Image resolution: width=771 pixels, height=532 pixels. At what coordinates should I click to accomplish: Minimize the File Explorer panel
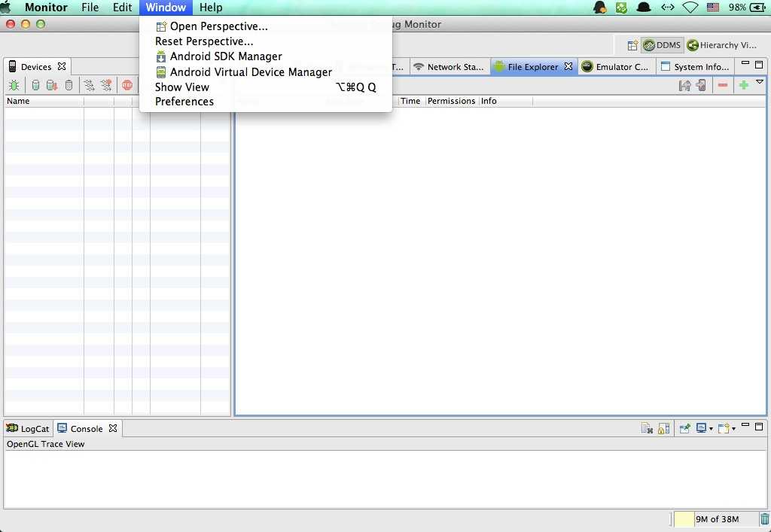pyautogui.click(x=745, y=63)
